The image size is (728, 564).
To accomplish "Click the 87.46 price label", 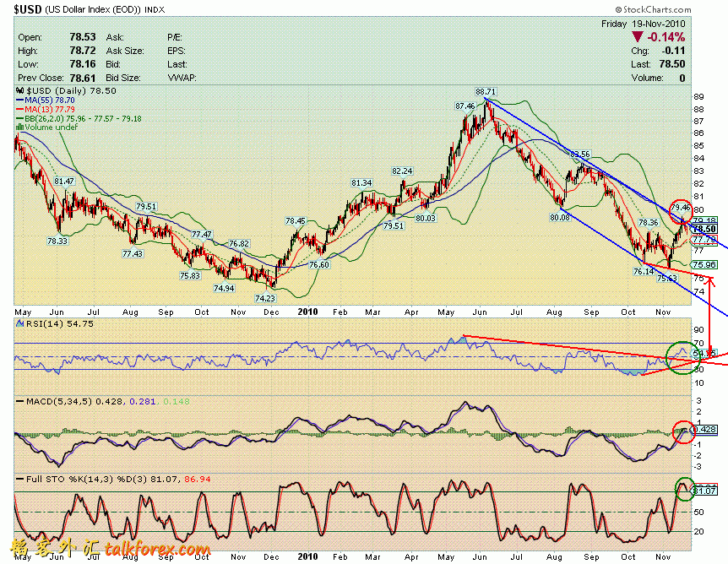I will click(x=465, y=106).
